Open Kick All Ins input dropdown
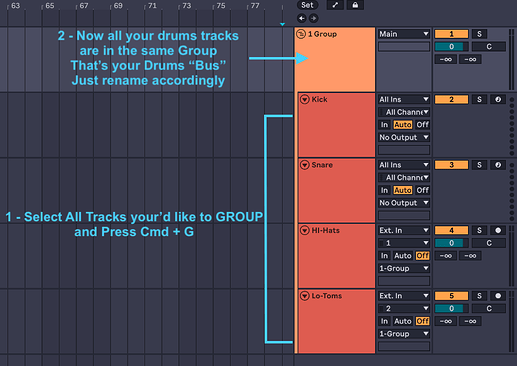The width and height of the screenshot is (517, 366). (x=404, y=99)
